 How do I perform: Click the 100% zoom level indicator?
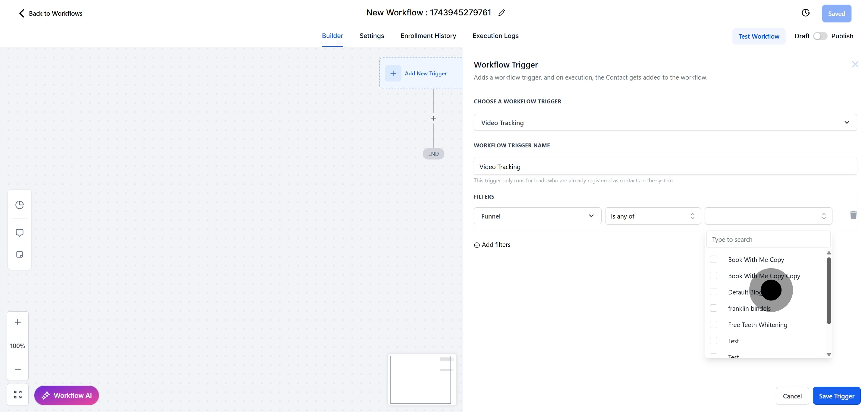coord(18,346)
